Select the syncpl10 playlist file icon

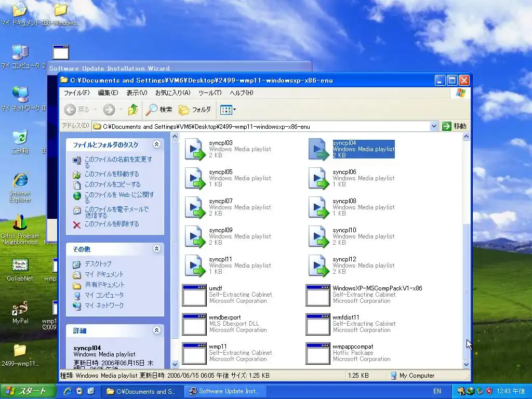[x=318, y=236]
